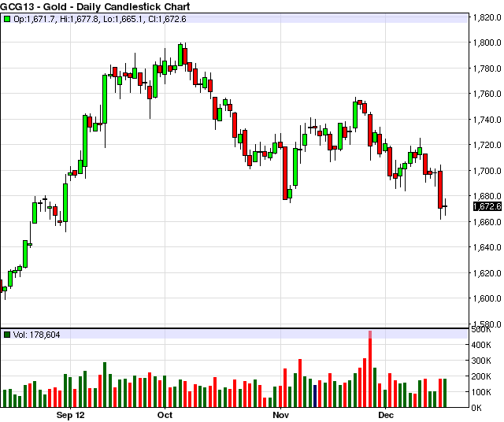Click the 1,680.0 price axis label
This screenshot has width=504, height=422.
pyautogui.click(x=487, y=196)
